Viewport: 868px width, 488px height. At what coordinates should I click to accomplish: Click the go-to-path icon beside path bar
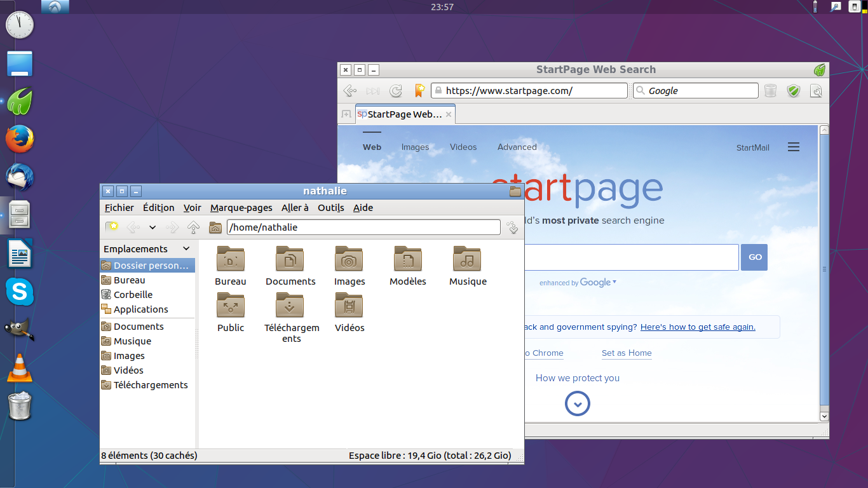coord(512,227)
